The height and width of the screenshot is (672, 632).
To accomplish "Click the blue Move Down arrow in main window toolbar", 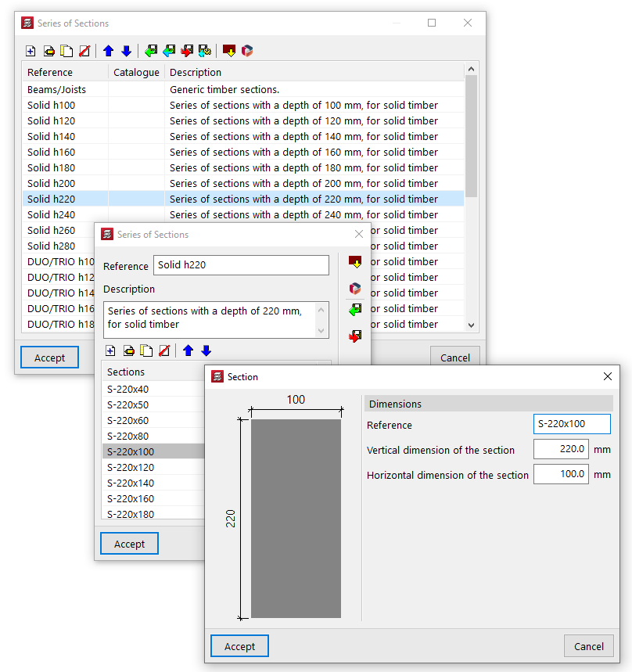I will [127, 51].
